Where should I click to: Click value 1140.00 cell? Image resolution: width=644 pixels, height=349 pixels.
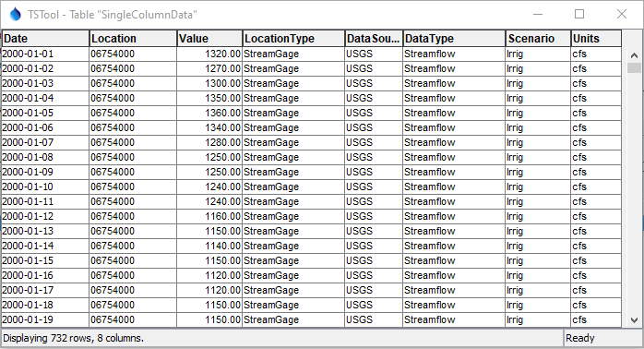209,247
